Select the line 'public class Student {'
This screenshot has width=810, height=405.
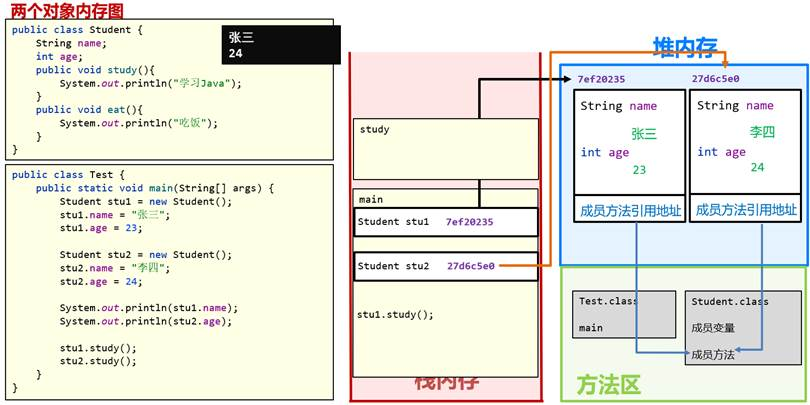point(77,30)
